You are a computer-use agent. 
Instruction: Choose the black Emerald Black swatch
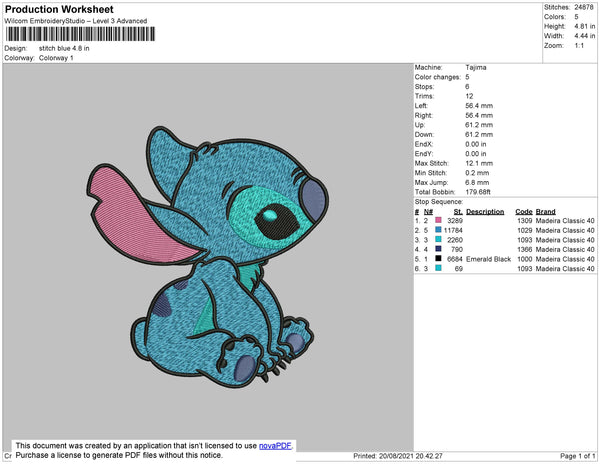[438, 259]
